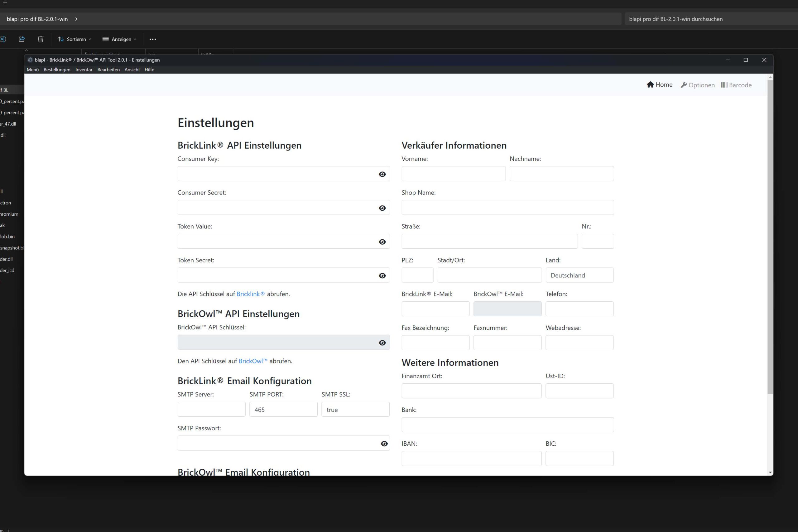Open the three-dots more options in Explorer
798x532 pixels.
(x=153, y=39)
